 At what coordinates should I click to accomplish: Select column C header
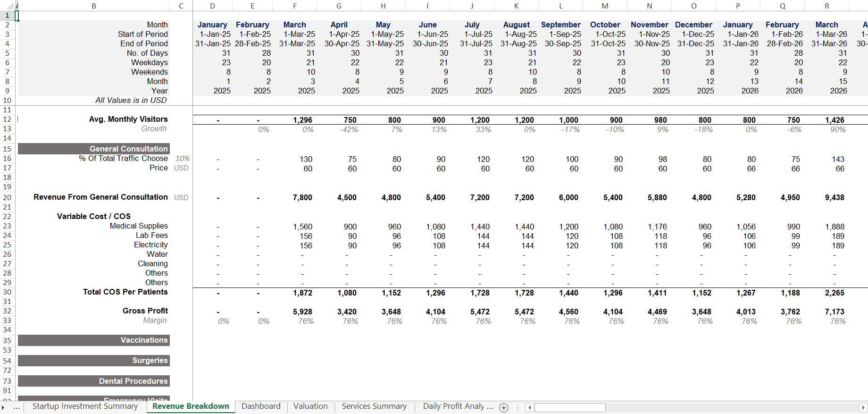[181, 6]
